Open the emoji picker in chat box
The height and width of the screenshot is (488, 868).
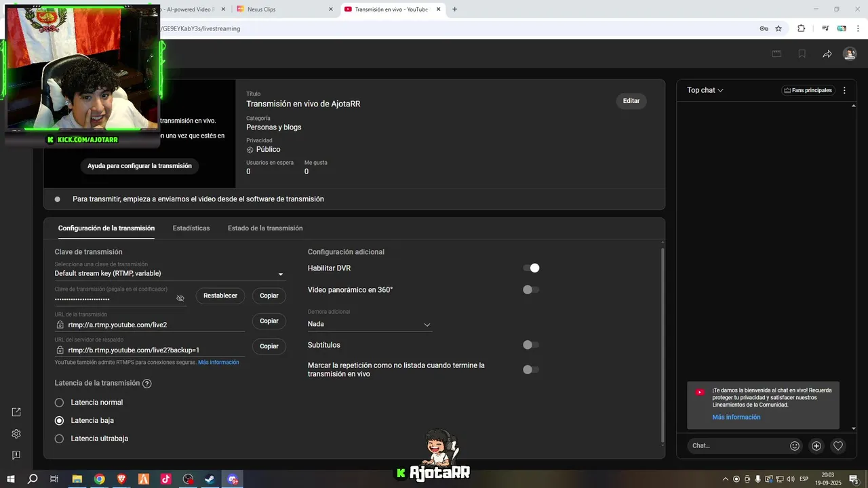795,446
